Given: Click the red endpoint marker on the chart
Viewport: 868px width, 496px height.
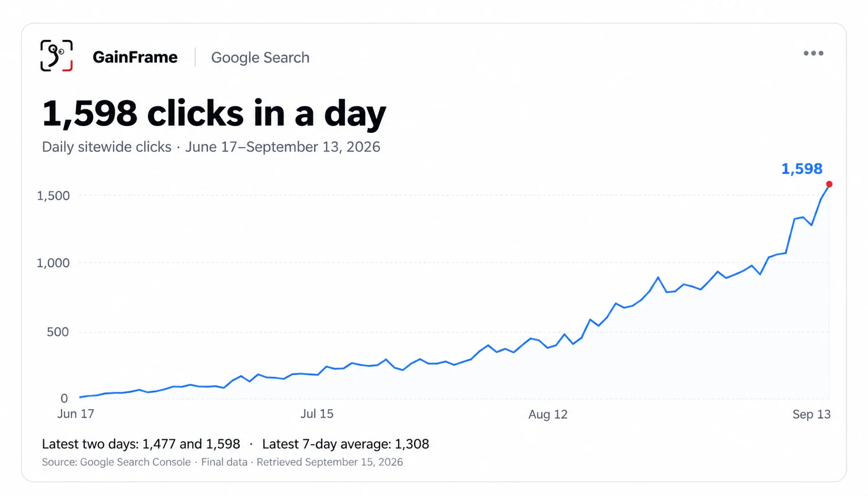Looking at the screenshot, I should (829, 184).
